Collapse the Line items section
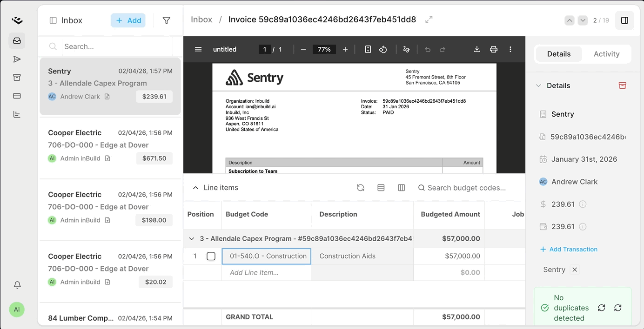This screenshot has height=329, width=644. [195, 188]
